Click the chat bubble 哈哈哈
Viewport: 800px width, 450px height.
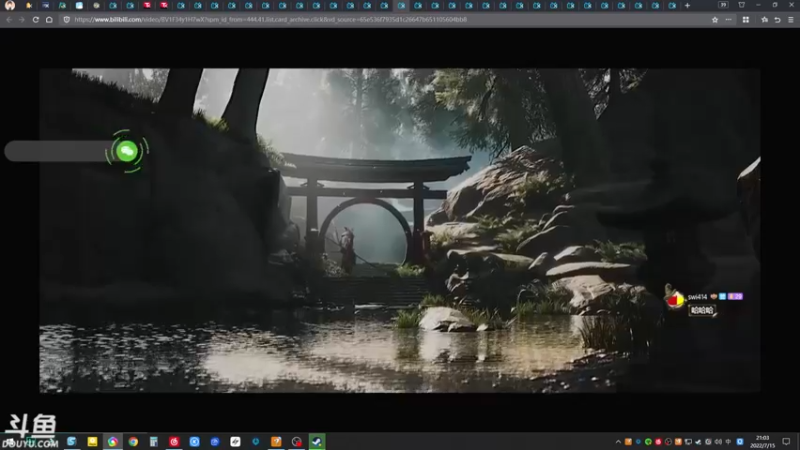[x=702, y=310]
